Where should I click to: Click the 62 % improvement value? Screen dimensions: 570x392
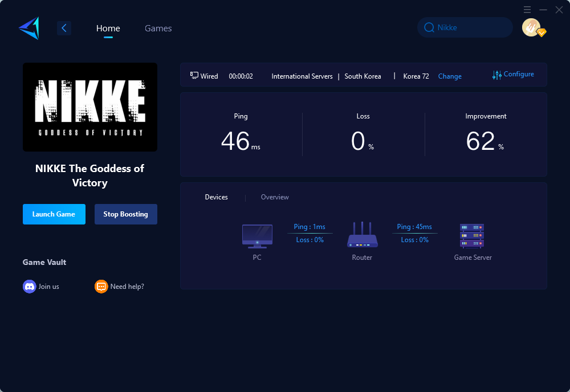(485, 141)
